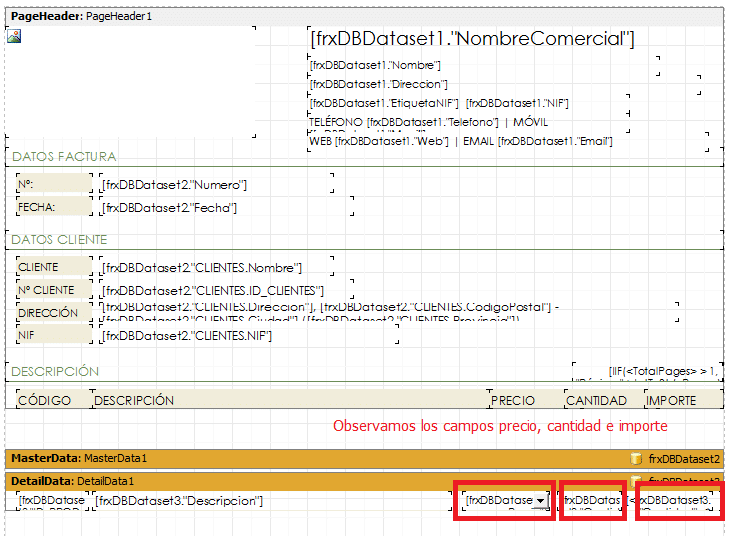Click the EtiquetaNIF field memo

tap(384, 103)
